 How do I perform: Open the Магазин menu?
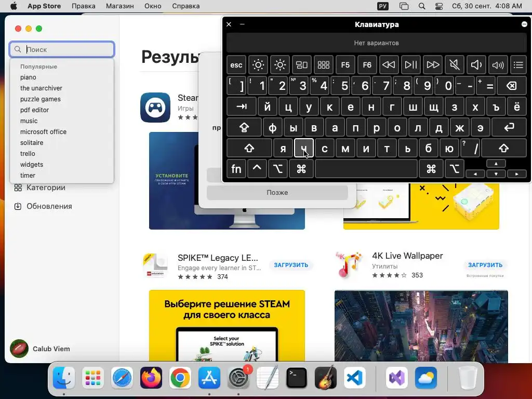coord(120,6)
